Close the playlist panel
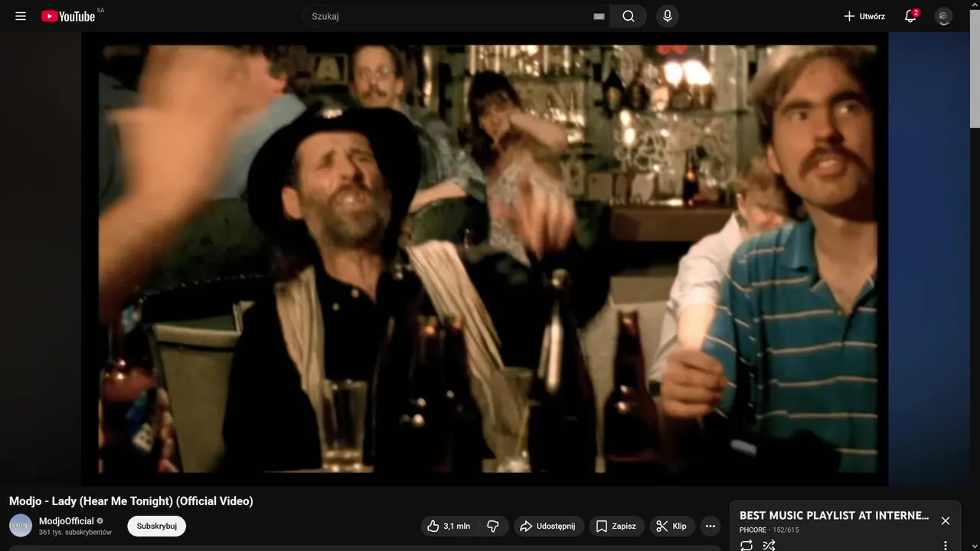980x551 pixels. (945, 520)
